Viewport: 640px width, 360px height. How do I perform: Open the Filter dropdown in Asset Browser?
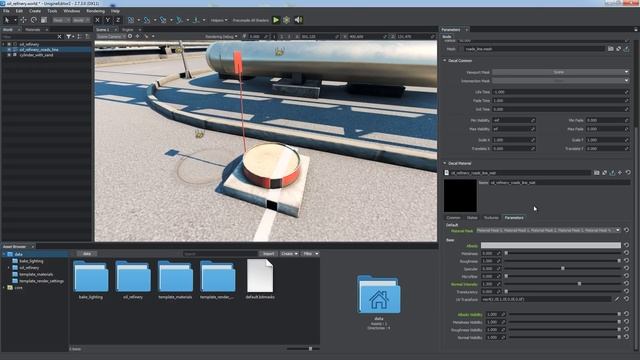(310, 254)
